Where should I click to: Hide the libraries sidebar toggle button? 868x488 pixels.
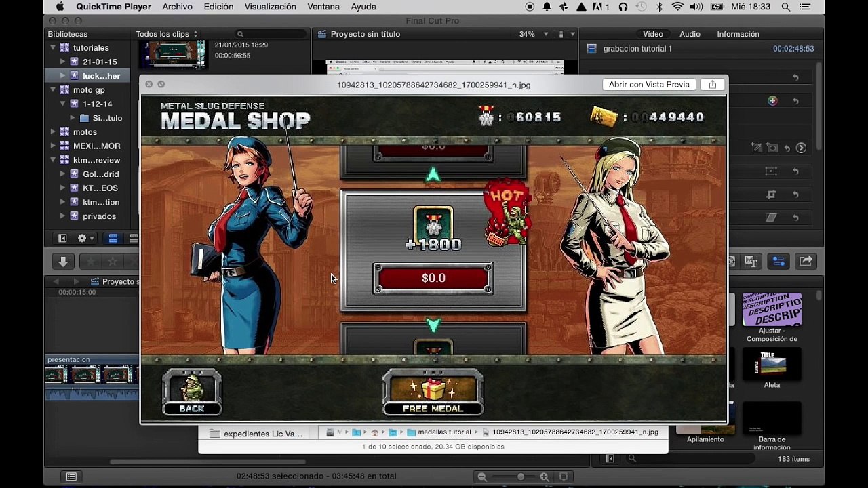[62, 239]
